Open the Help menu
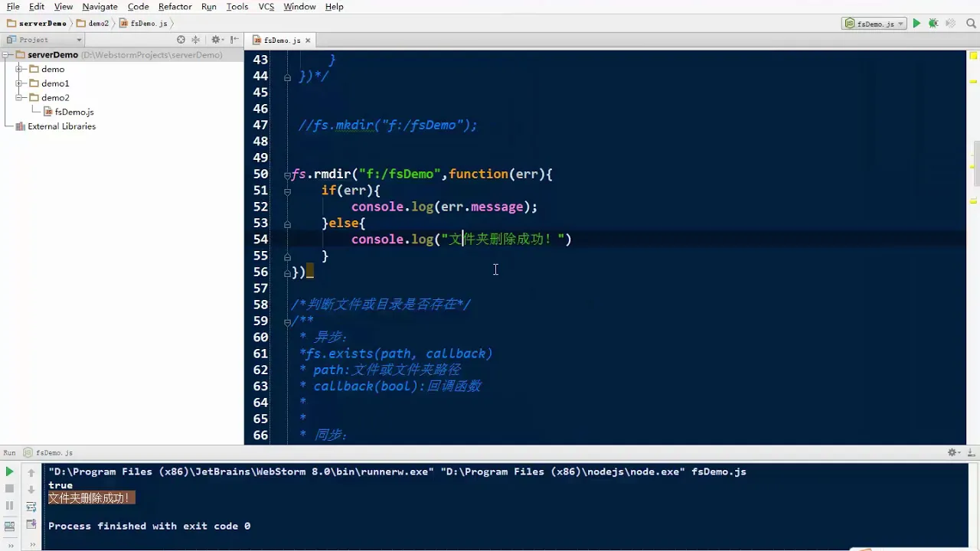The width and height of the screenshot is (980, 551). click(335, 6)
